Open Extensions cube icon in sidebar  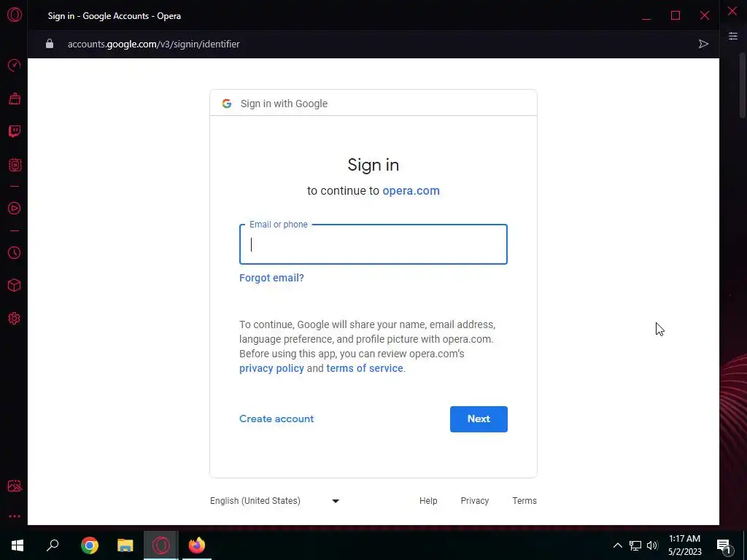pyautogui.click(x=15, y=285)
